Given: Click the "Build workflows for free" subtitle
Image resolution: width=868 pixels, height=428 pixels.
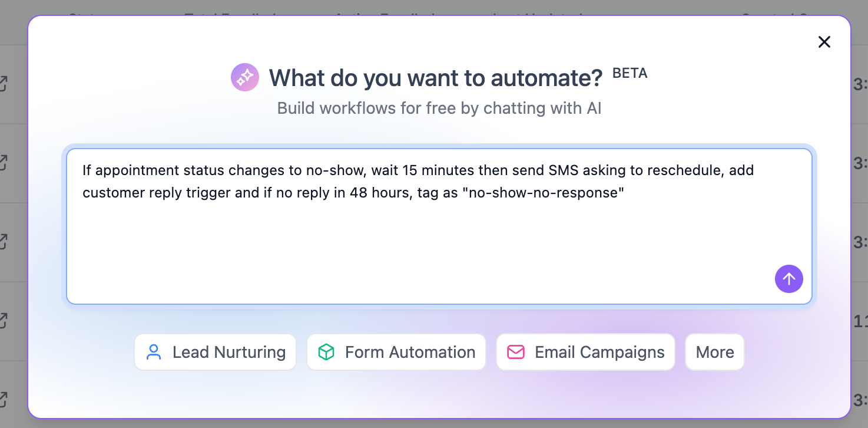Looking at the screenshot, I should click(439, 108).
